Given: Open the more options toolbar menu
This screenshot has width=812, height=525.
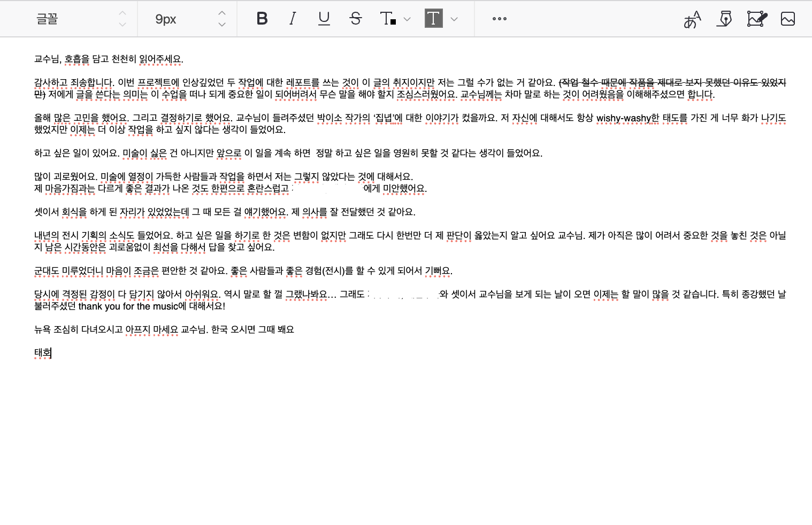Looking at the screenshot, I should pos(499,19).
